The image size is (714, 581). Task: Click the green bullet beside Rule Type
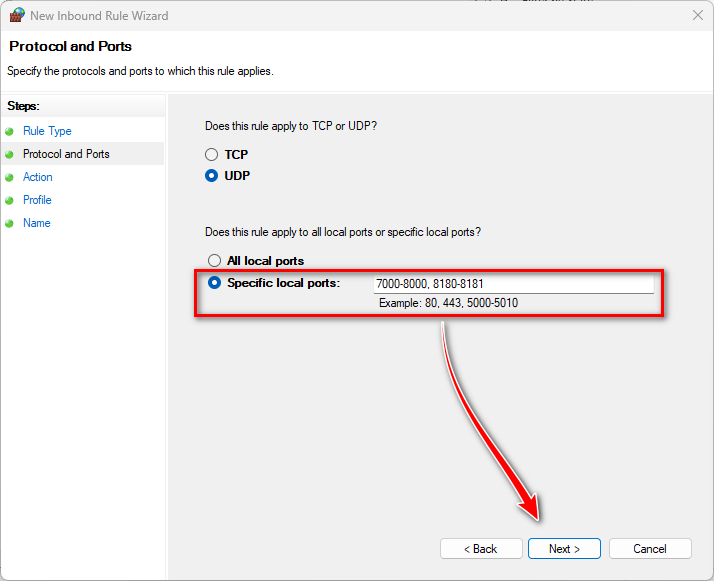(10, 131)
